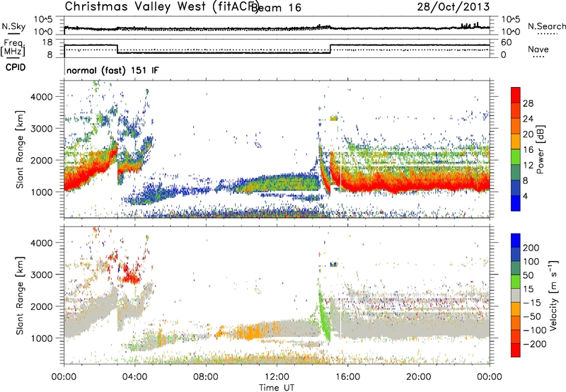Click the 'Velocity [m s-1]' colorbar label
The width and height of the screenshot is (566, 392).
(553, 295)
